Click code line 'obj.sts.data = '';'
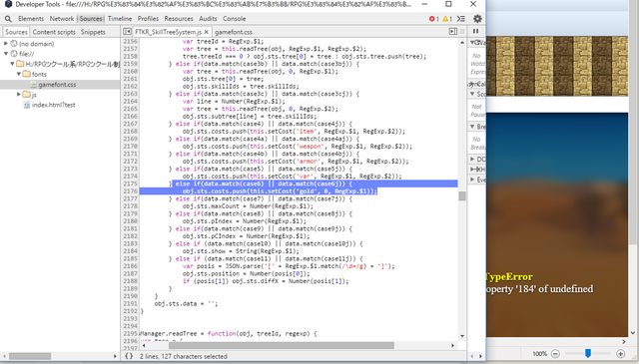The width and height of the screenshot is (639, 364). pyautogui.click(x=186, y=304)
